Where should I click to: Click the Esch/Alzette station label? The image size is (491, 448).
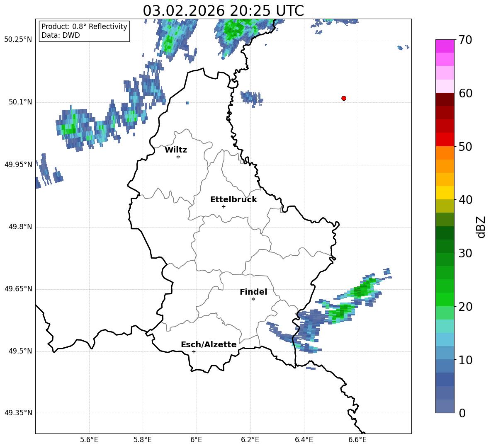pyautogui.click(x=209, y=344)
